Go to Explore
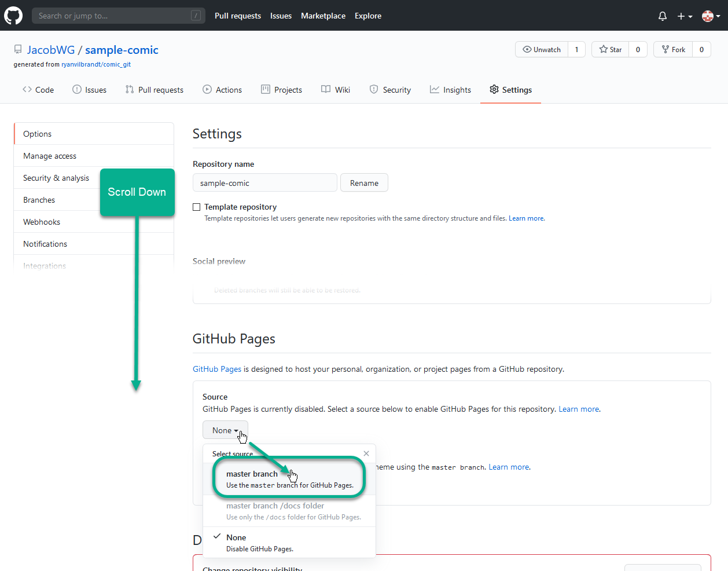 coord(368,16)
